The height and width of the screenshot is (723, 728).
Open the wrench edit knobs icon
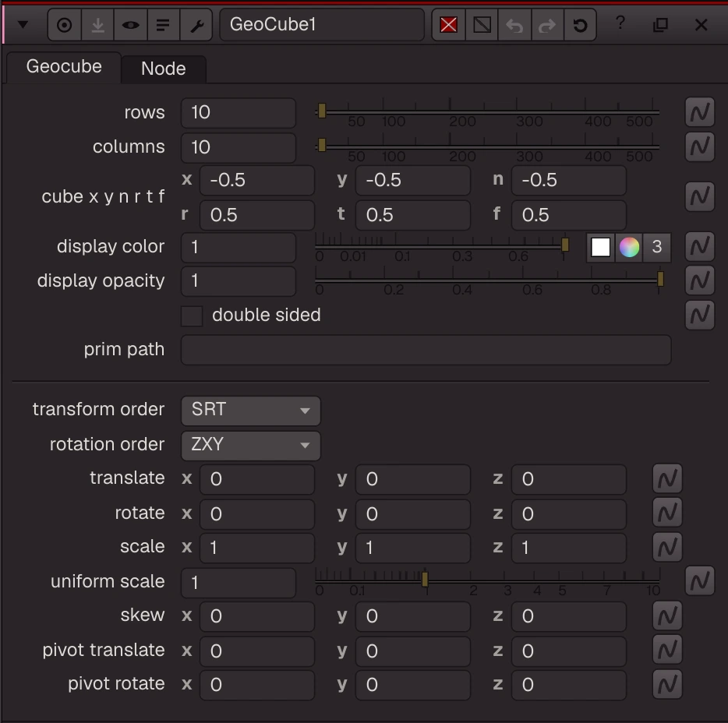click(x=196, y=25)
